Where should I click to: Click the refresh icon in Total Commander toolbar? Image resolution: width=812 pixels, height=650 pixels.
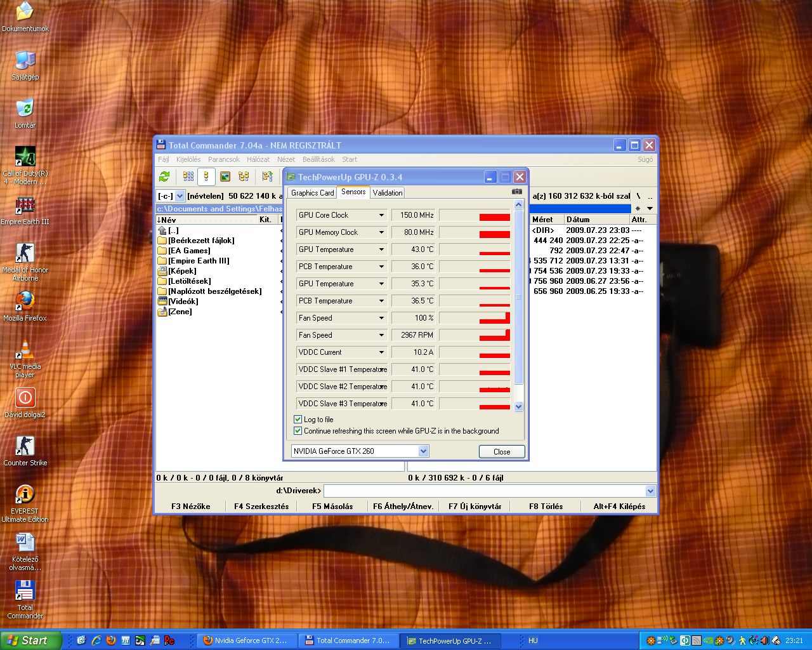[x=164, y=176]
